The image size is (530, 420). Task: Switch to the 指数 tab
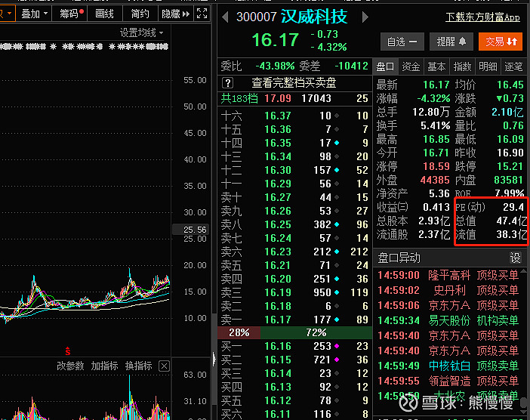coord(462,66)
